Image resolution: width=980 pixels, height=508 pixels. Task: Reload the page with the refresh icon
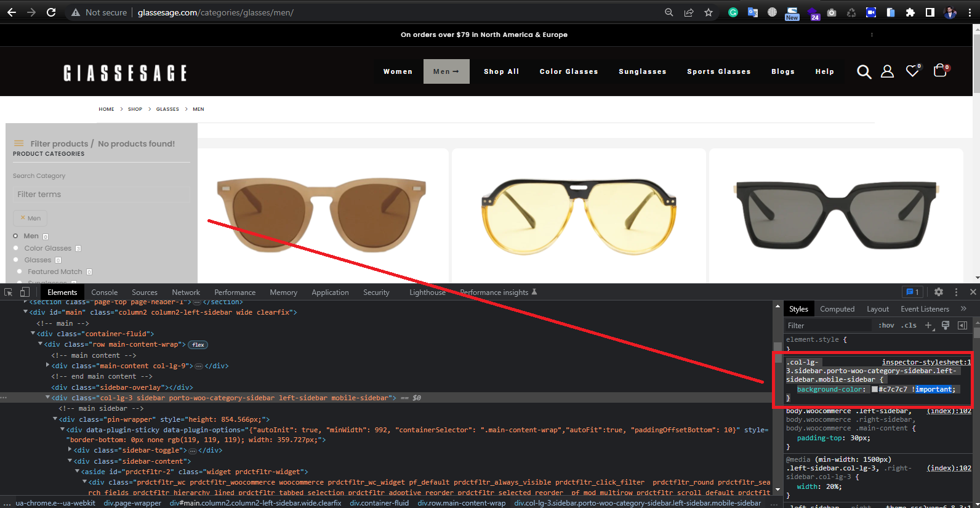tap(51, 12)
